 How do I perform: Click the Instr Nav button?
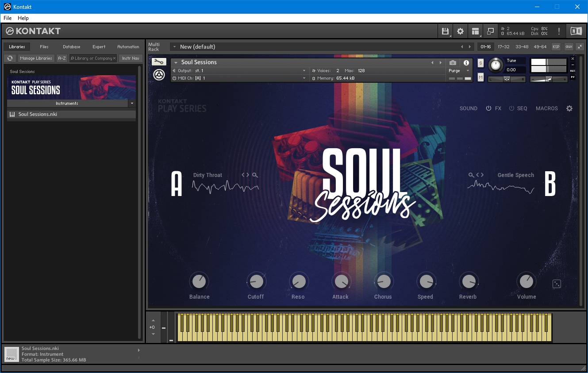pos(131,58)
